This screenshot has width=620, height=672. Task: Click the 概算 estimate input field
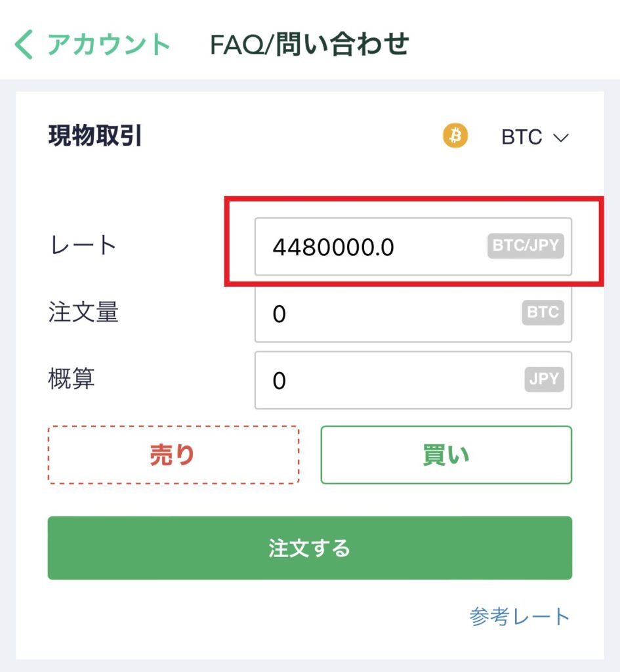(413, 380)
